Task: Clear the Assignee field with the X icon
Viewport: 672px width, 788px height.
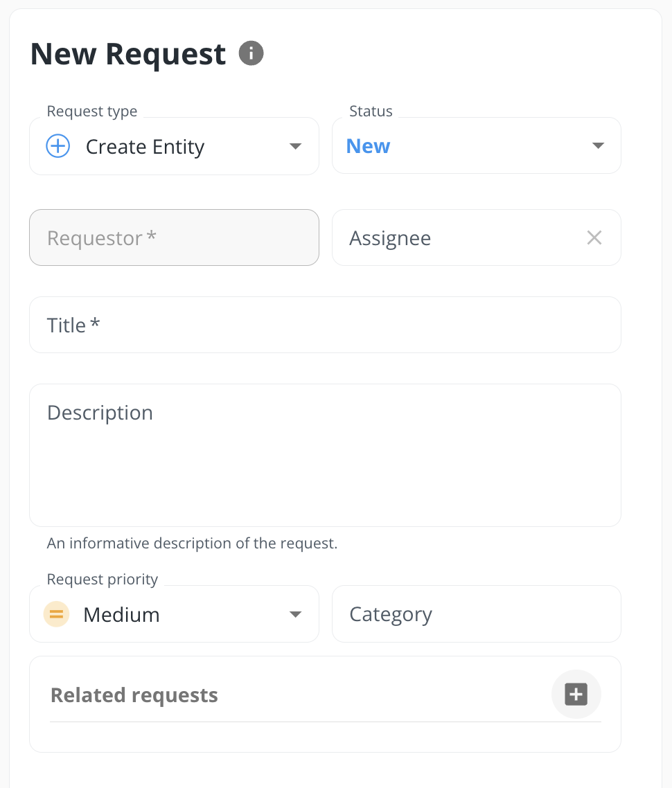Action: (x=594, y=238)
